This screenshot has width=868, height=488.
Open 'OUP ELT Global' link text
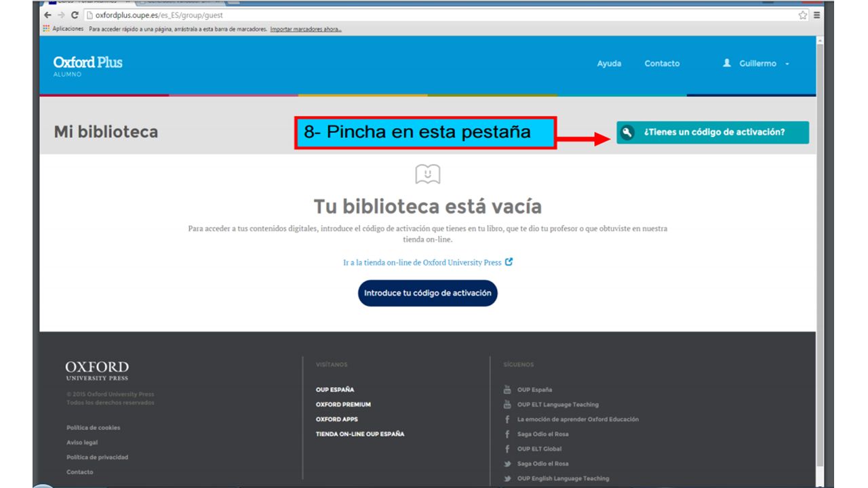[539, 449]
